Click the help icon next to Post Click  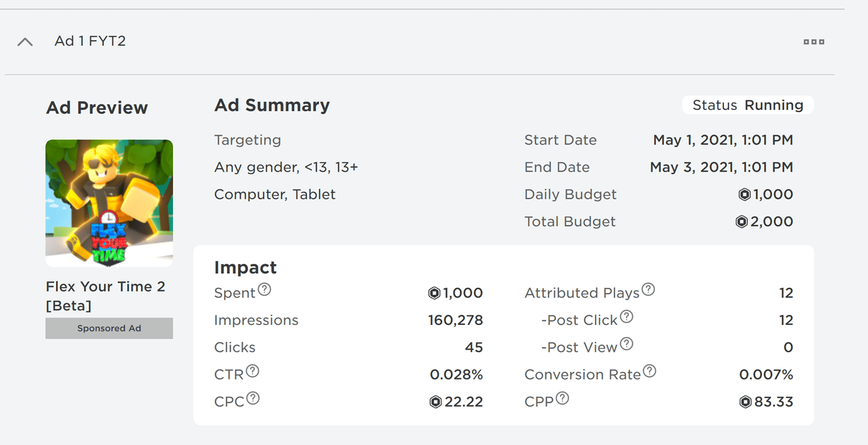(x=626, y=317)
